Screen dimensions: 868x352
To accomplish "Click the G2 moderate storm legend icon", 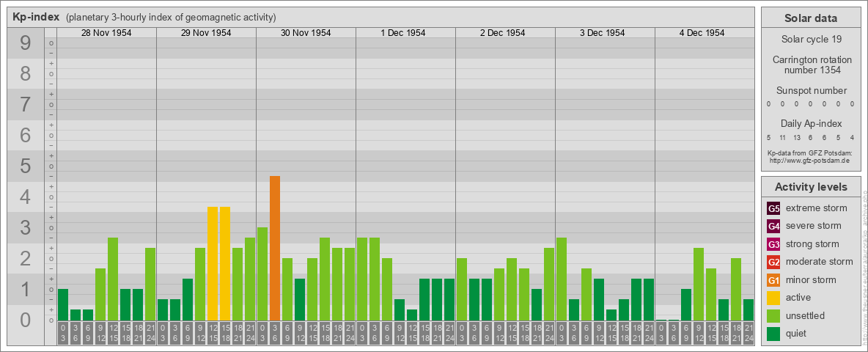I will tap(773, 262).
